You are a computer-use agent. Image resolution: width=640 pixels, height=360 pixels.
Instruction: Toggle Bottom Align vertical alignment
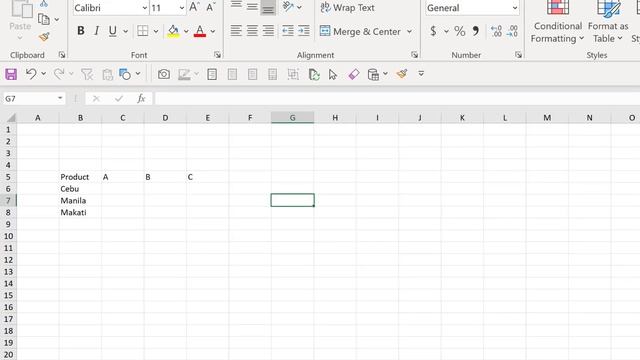[x=268, y=7]
